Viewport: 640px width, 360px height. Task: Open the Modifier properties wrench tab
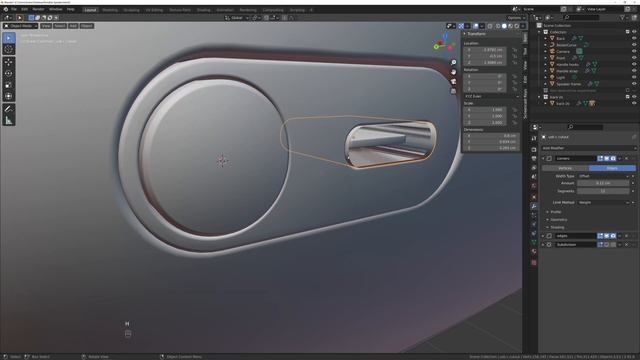[x=534, y=206]
